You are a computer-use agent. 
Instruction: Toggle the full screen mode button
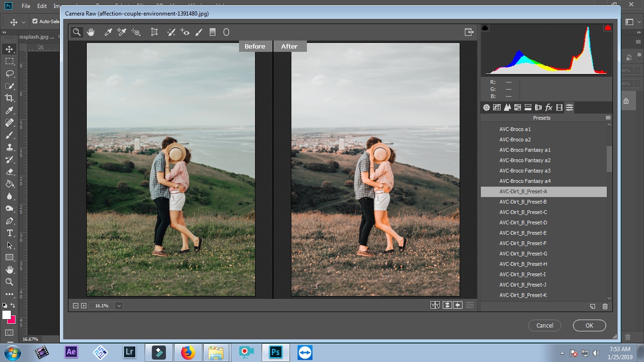point(469,32)
